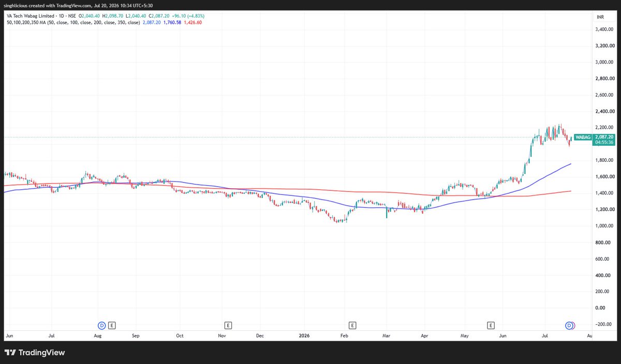Click the VA Tech Wabag Limited symbol title

30,17
